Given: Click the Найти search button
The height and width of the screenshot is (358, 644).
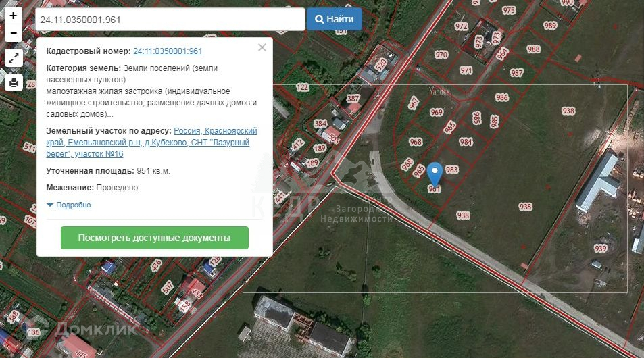Looking at the screenshot, I should pyautogui.click(x=335, y=19).
